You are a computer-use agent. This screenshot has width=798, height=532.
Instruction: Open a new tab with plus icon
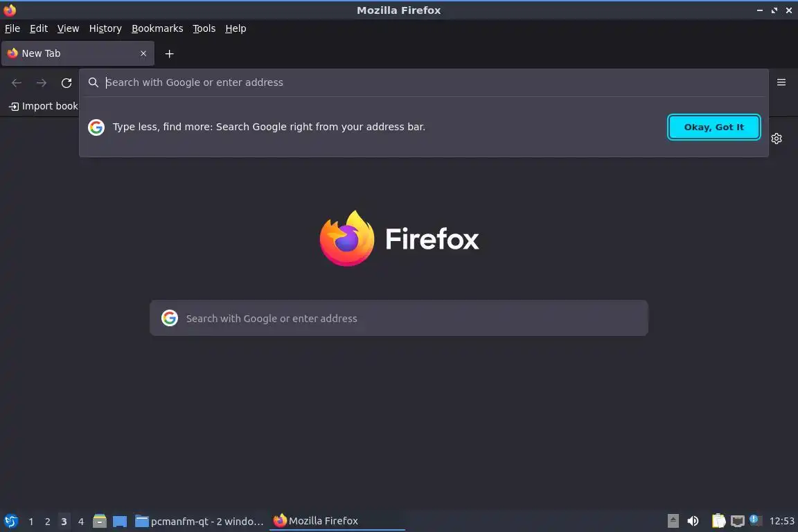click(170, 54)
